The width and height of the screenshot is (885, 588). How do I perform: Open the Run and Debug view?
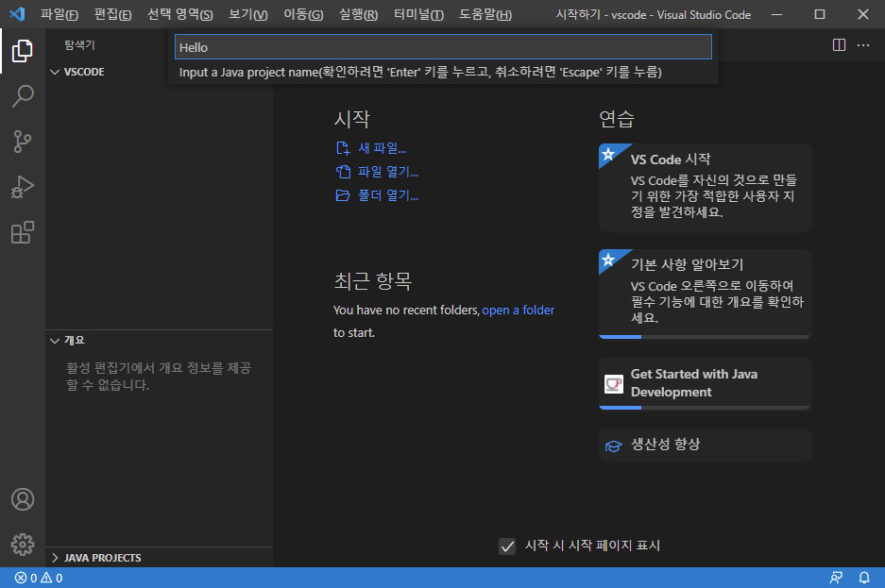[23, 187]
